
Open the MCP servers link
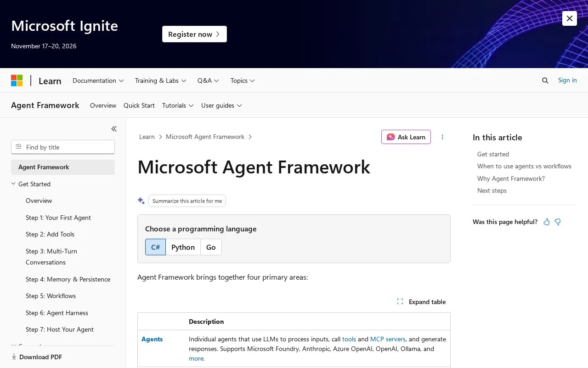click(x=388, y=339)
